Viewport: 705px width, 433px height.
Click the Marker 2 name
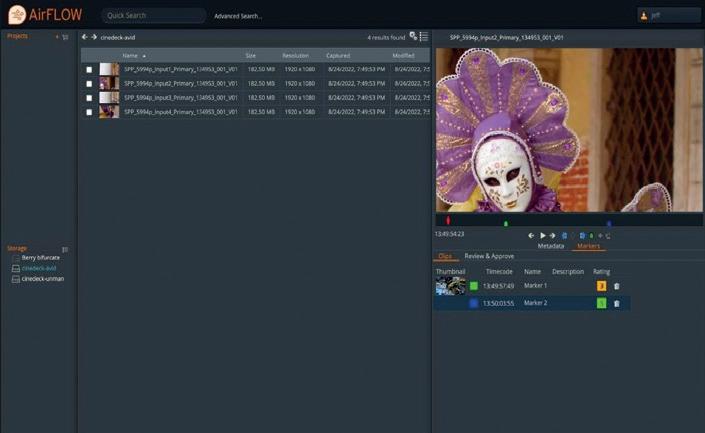click(535, 303)
